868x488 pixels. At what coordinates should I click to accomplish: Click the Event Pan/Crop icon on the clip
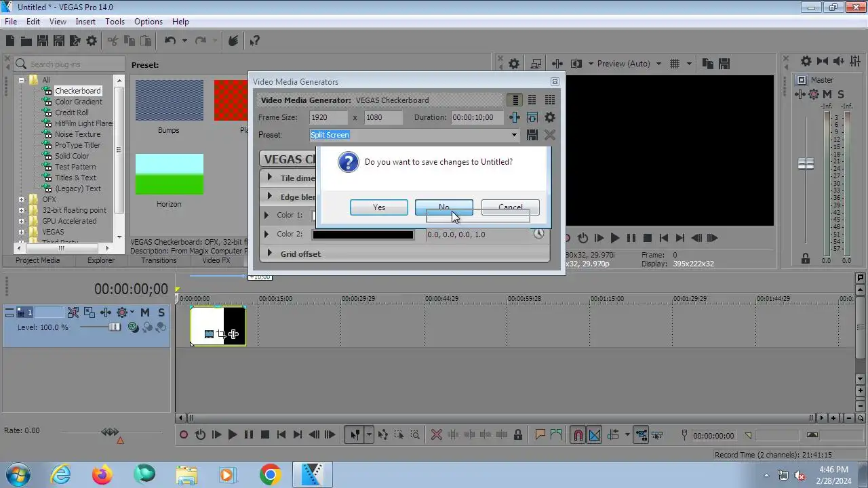221,334
